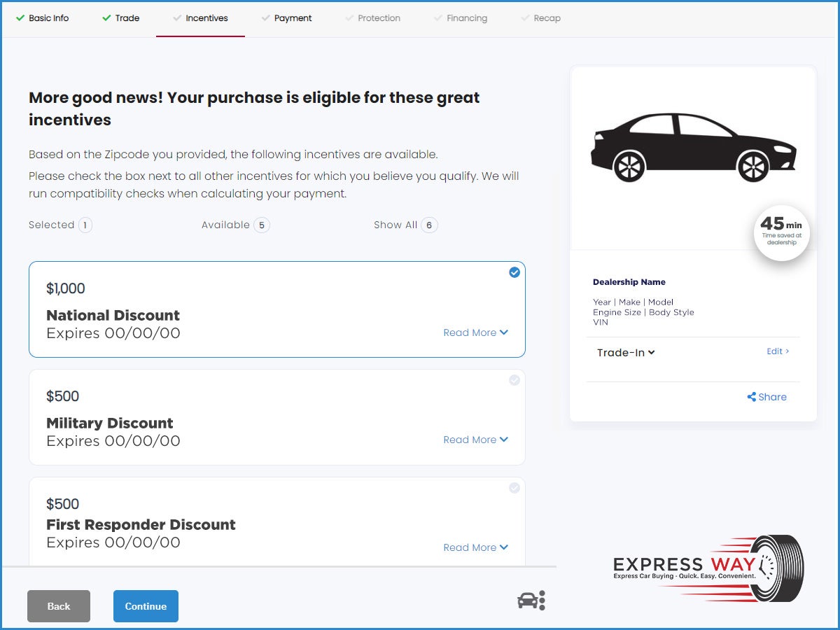Click the Edit link in the vehicle card
Image resolution: width=840 pixels, height=630 pixels.
coord(777,351)
